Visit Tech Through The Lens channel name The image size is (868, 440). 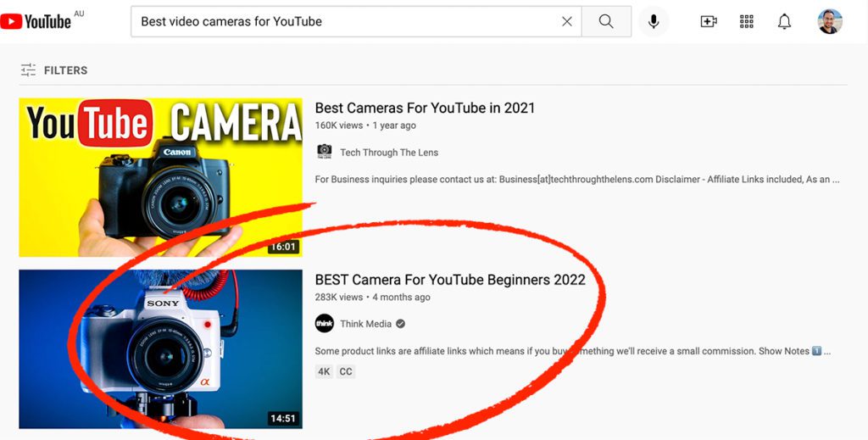[x=388, y=153]
